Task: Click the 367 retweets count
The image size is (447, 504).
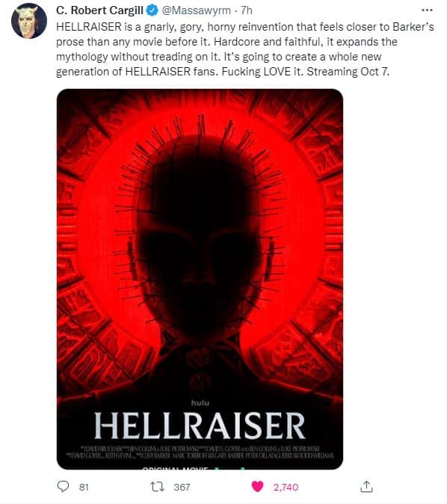Action: coord(182,487)
